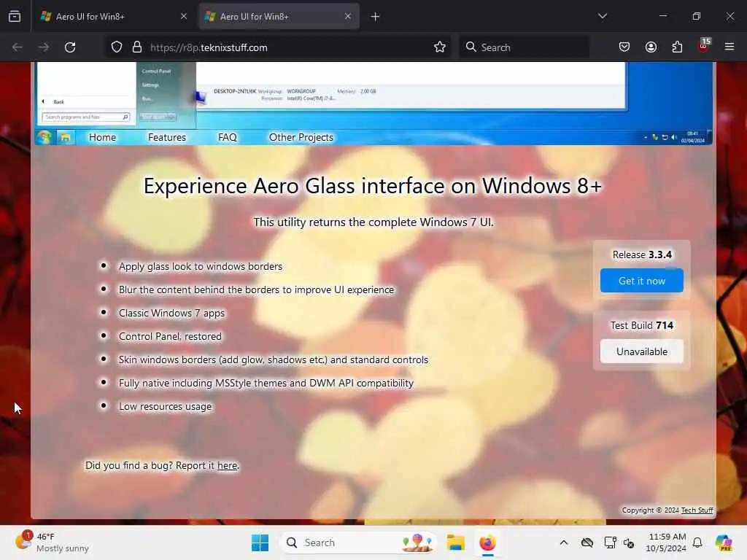Follow the bug report 'here' link

point(228,466)
